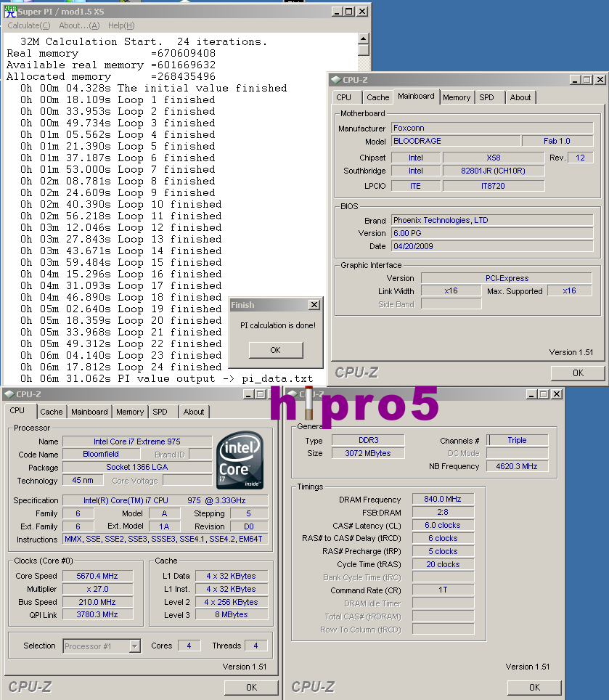Click the 3780.3 MHz QPI link value

(97, 614)
